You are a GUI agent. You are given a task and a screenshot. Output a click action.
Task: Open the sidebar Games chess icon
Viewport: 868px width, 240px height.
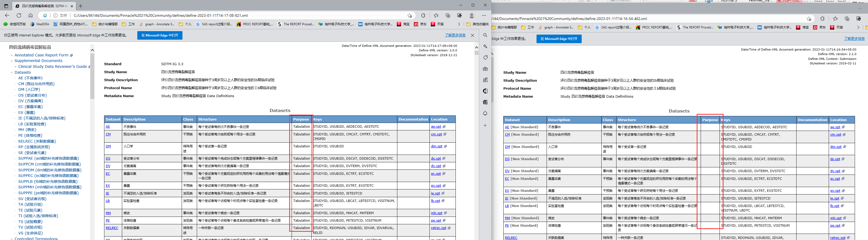coord(485,80)
